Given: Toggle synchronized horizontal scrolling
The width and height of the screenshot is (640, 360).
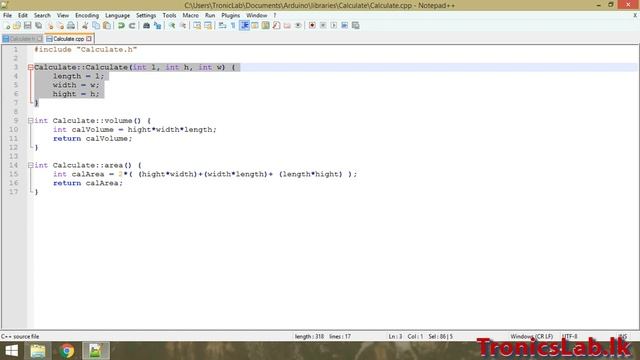Looking at the screenshot, I should [x=208, y=26].
